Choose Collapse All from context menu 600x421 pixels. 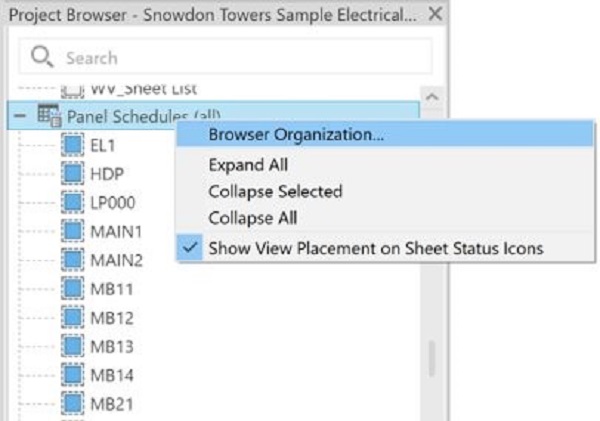(253, 217)
